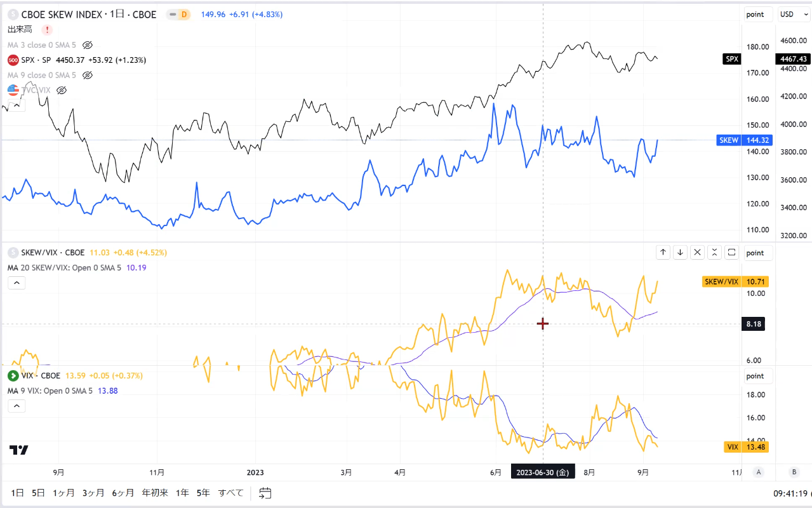Image resolution: width=812 pixels, height=508 pixels.
Task: Switch to the 3ヶ月 range
Action: click(93, 493)
